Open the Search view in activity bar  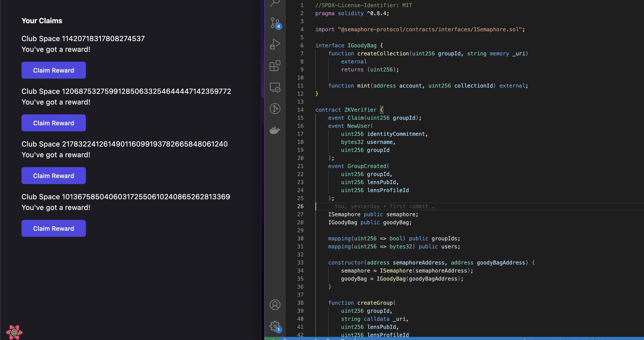[275, 3]
